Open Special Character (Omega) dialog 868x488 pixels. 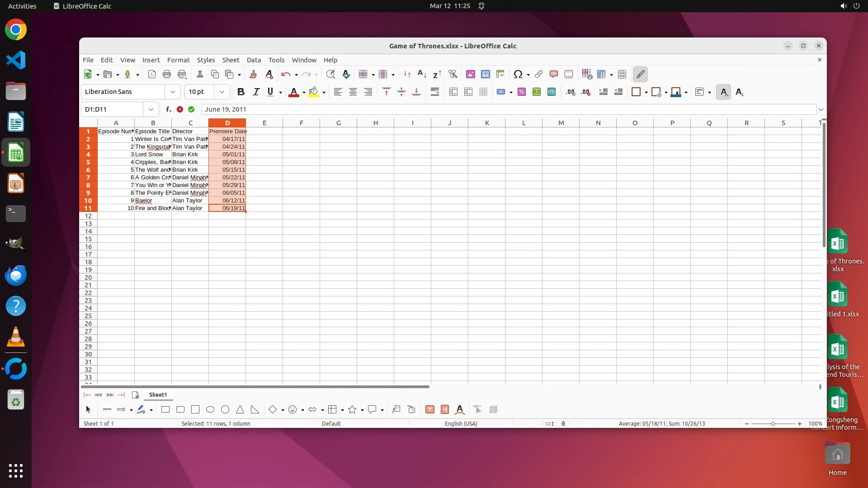click(518, 75)
